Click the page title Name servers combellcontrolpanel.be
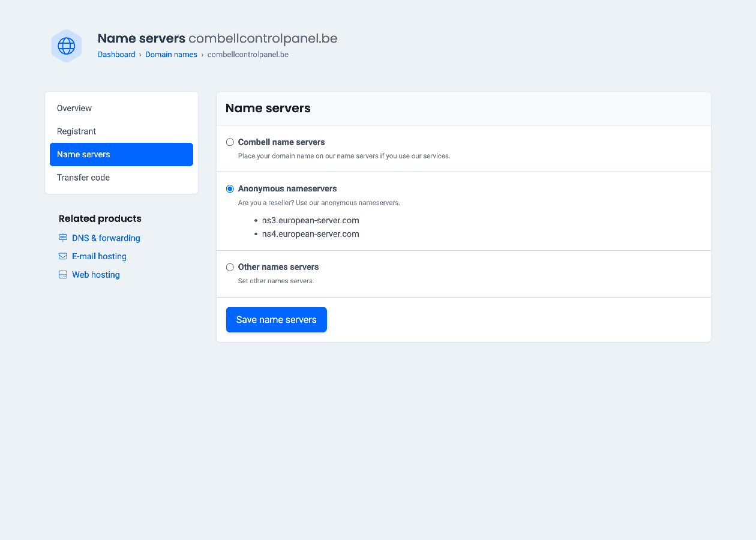This screenshot has width=756, height=540. point(218,38)
